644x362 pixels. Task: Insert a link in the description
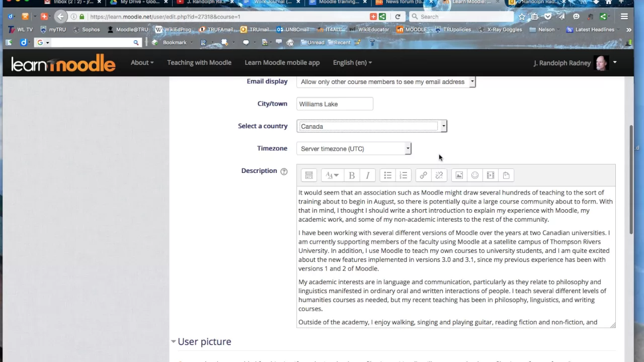click(x=423, y=175)
